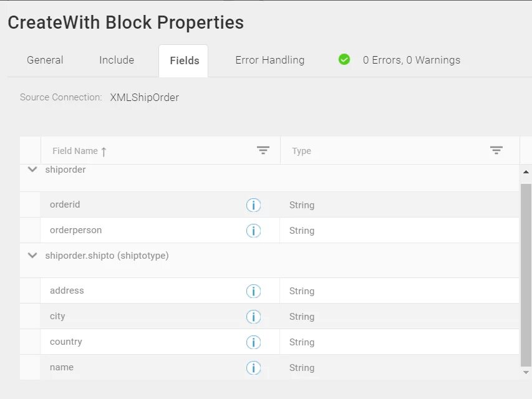Switch to the General tab
532x399 pixels.
[x=45, y=60]
